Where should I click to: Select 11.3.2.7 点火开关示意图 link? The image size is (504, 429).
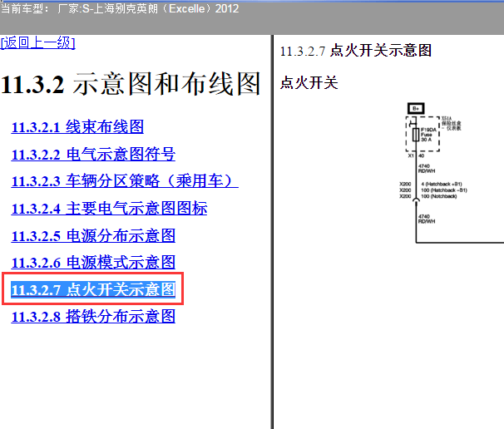pos(93,289)
